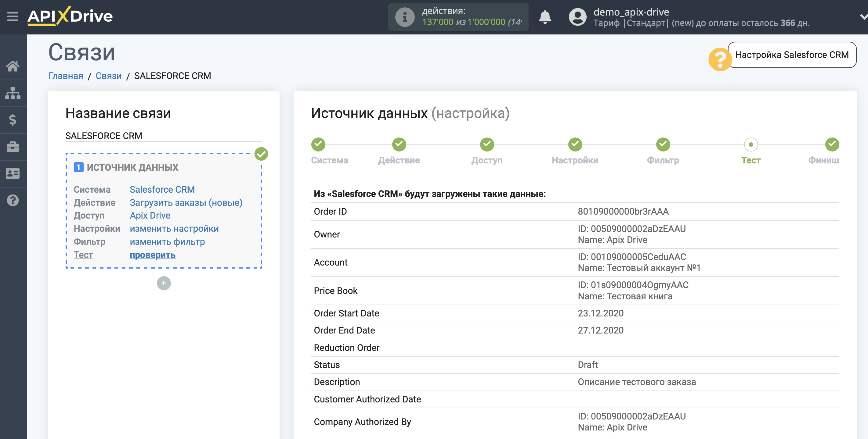Image resolution: width=868 pixels, height=439 pixels.
Task: Go to Главная breadcrumb
Action: (x=66, y=76)
